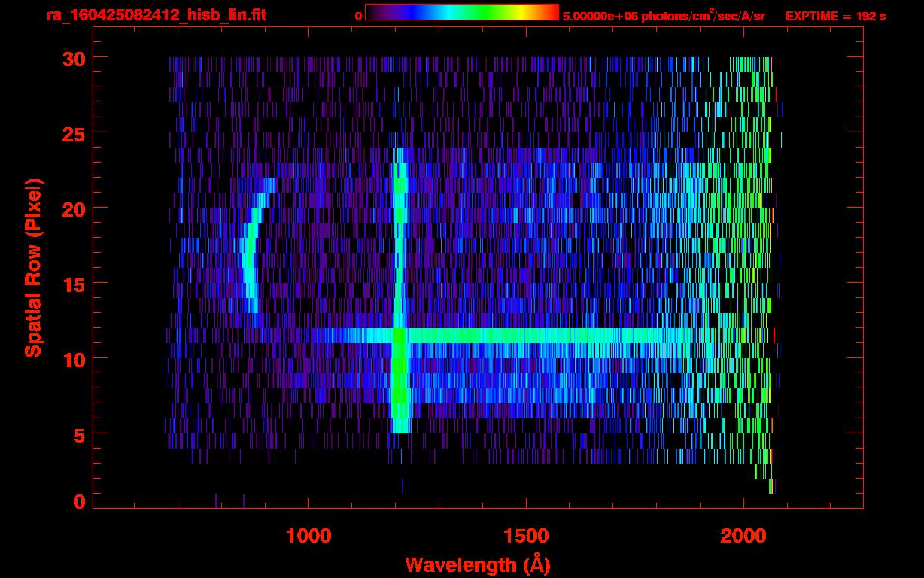Click the 5.00000e+06 photons maximum scale label
Screen dimensions: 924x578
point(663,16)
